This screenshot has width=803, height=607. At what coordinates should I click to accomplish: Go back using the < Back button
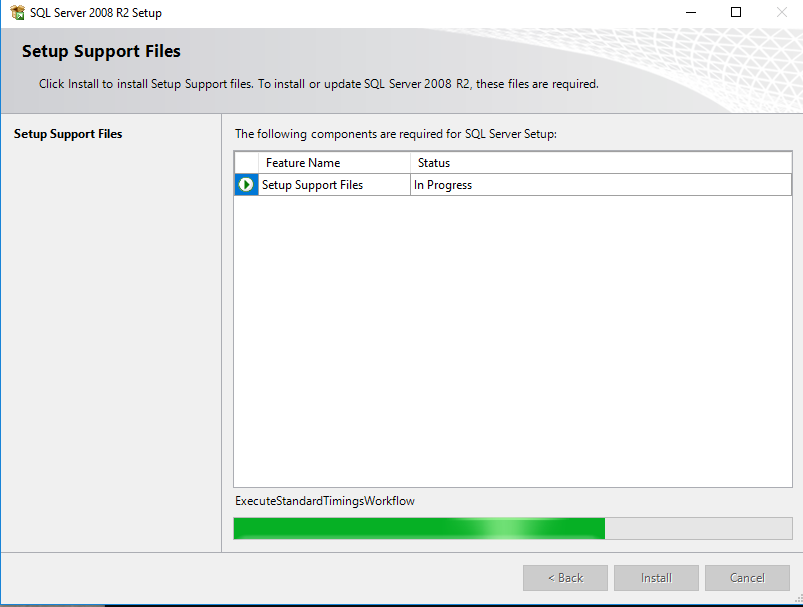[x=565, y=578]
